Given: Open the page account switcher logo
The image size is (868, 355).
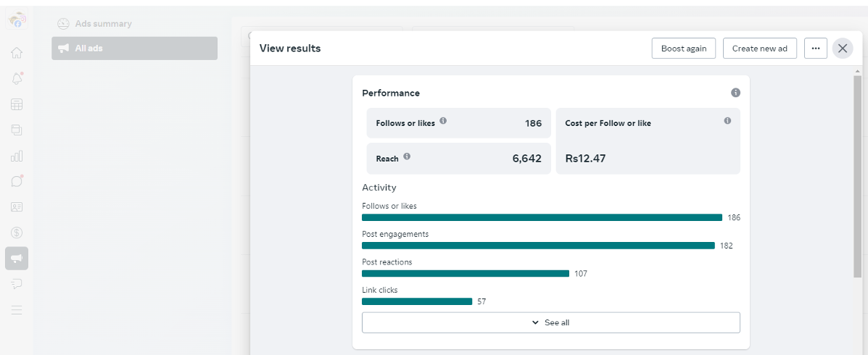Looking at the screenshot, I should click(17, 20).
